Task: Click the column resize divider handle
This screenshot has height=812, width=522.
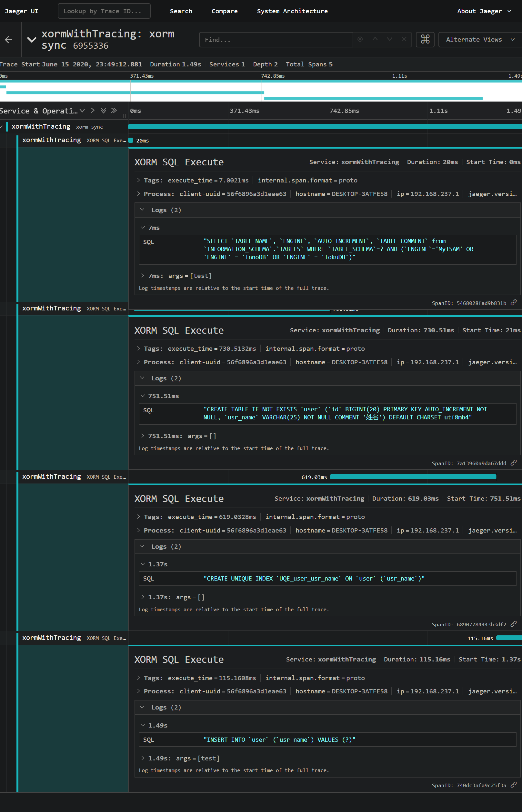Action: point(125,116)
